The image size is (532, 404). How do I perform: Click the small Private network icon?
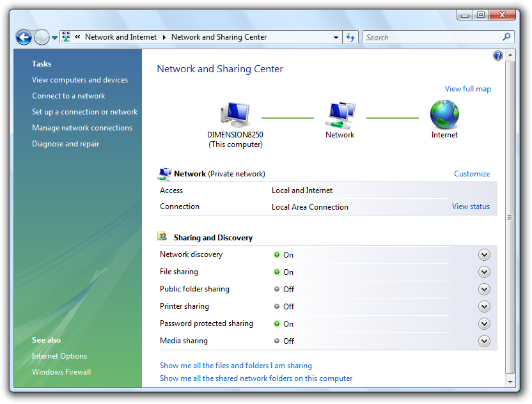(x=164, y=174)
